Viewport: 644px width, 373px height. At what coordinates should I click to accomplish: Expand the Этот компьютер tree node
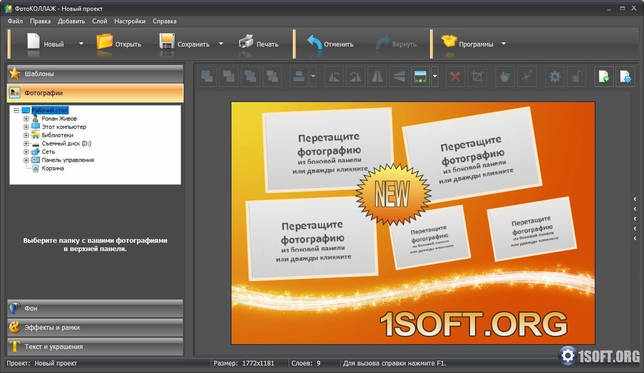[x=26, y=127]
